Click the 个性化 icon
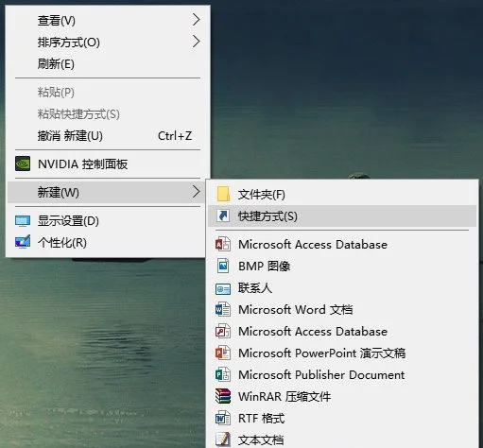The width and height of the screenshot is (483, 448). (x=23, y=242)
